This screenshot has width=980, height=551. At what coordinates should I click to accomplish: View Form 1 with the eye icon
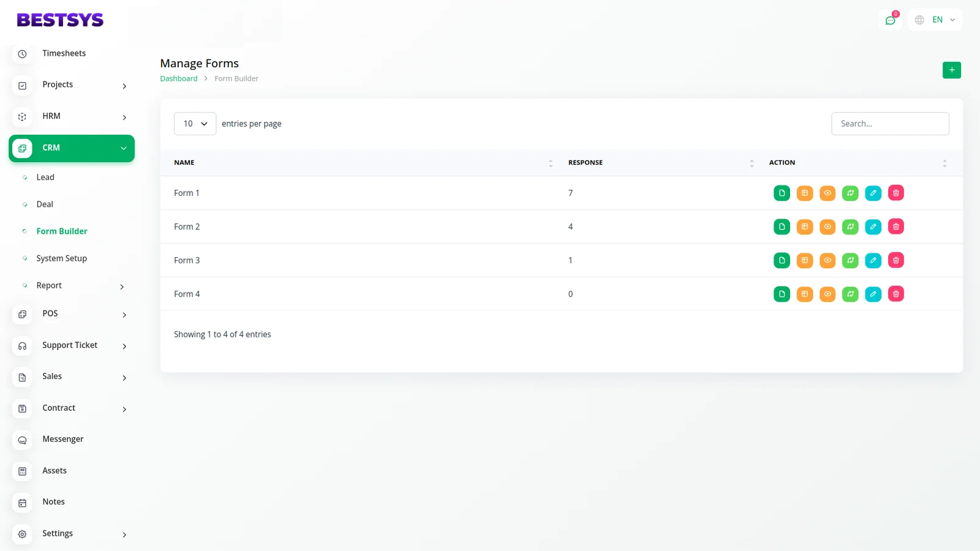827,193
